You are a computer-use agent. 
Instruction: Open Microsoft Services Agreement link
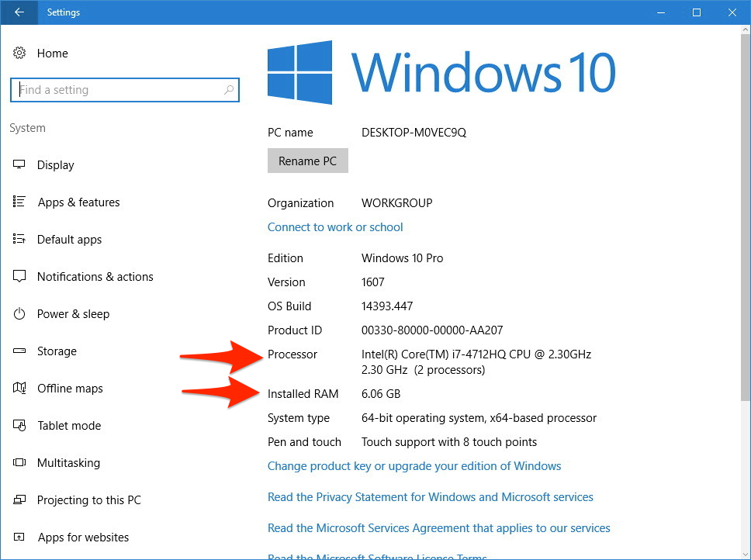click(x=438, y=528)
